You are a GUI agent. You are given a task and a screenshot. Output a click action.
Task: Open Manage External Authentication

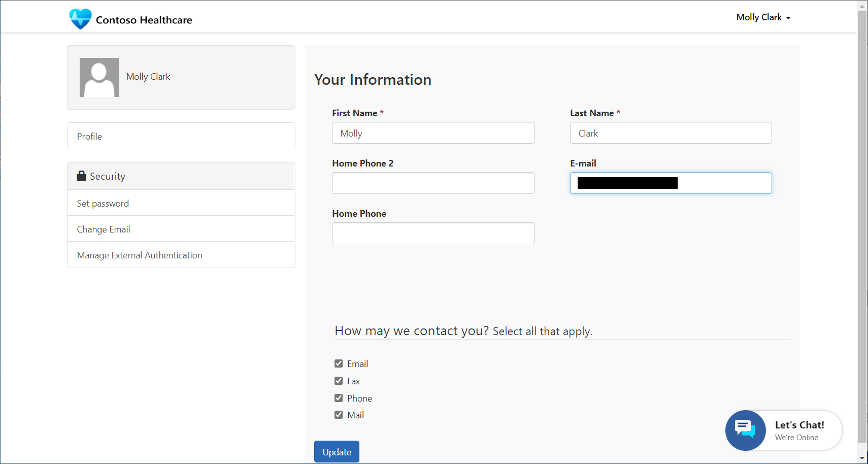139,255
